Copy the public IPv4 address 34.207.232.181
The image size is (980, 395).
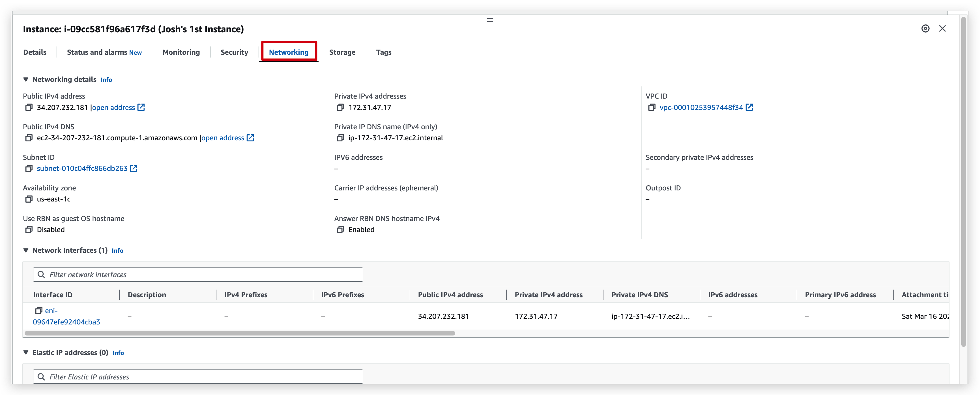coord(29,107)
